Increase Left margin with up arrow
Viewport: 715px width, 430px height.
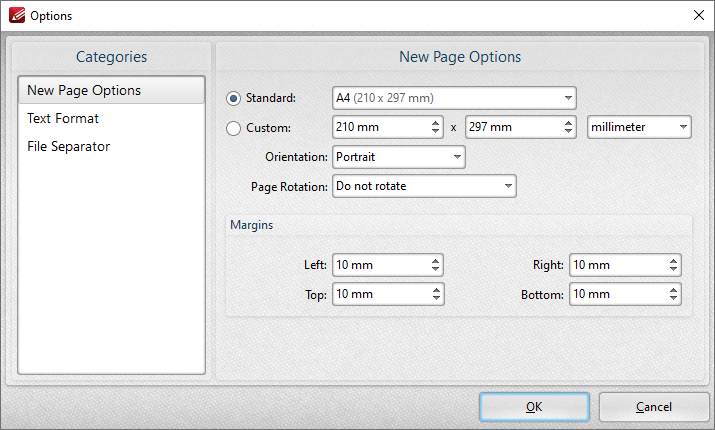click(x=435, y=261)
